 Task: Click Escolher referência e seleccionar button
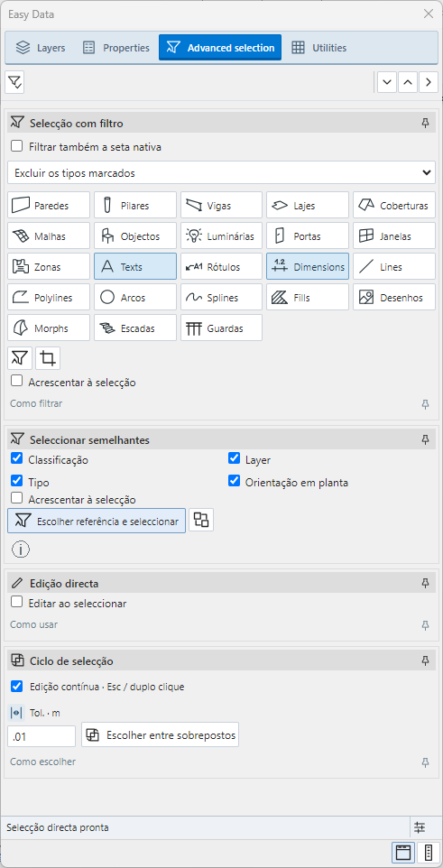click(97, 521)
